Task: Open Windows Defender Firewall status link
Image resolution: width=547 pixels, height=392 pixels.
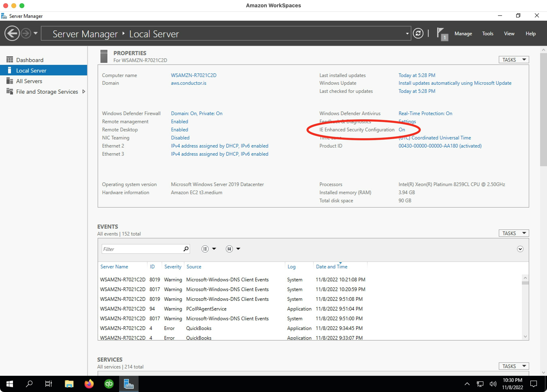Action: (x=197, y=113)
